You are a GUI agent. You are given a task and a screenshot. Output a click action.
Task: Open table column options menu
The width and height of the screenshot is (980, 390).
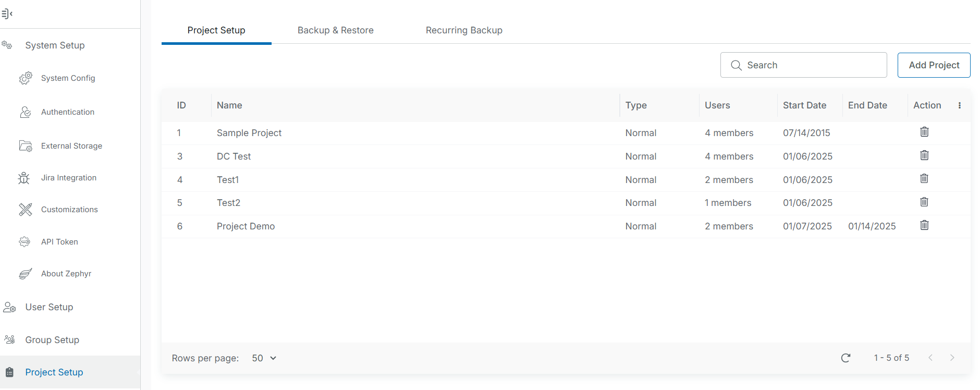(959, 105)
